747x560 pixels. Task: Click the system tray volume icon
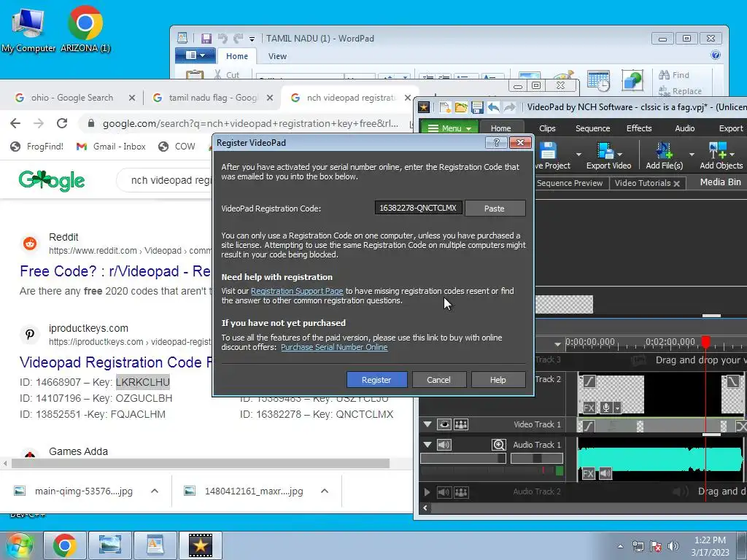tap(673, 545)
